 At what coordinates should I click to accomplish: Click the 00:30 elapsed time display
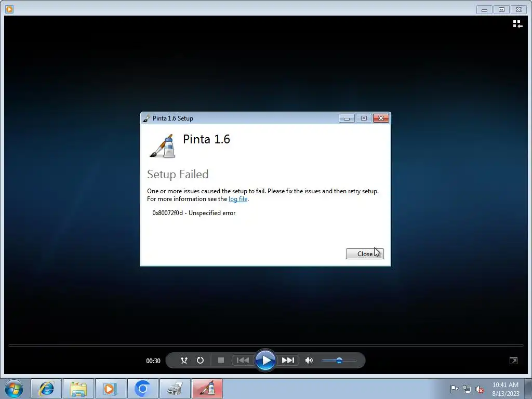(153, 361)
